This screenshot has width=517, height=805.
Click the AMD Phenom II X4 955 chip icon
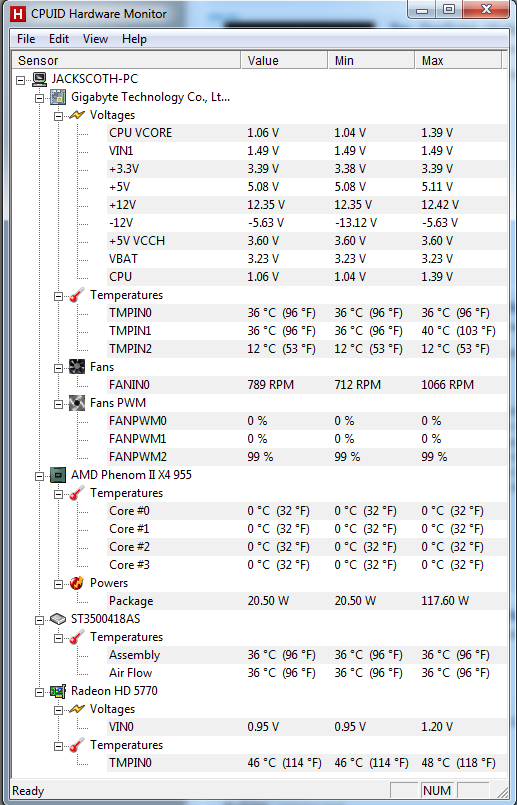(x=58, y=475)
